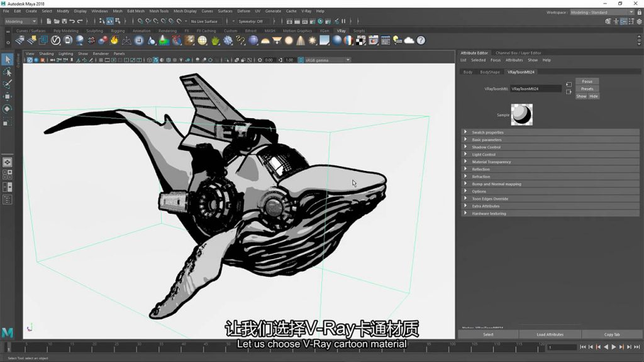Click the Hide button beside Show

pos(594,96)
